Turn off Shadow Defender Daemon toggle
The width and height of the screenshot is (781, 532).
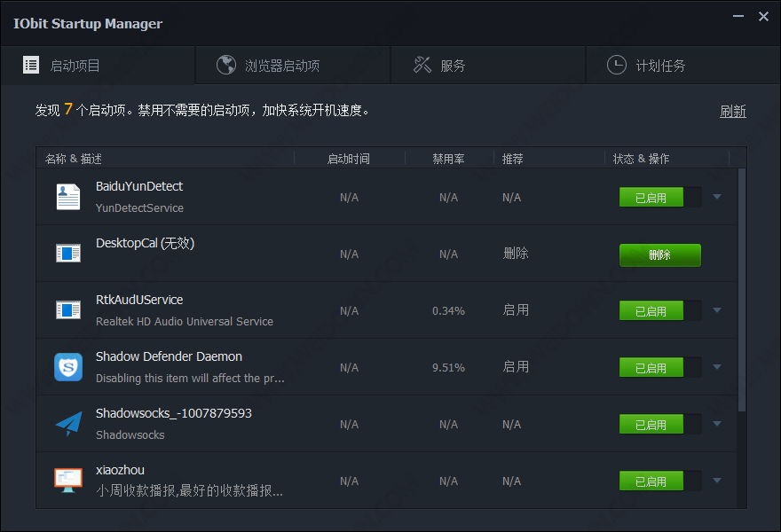tap(659, 368)
